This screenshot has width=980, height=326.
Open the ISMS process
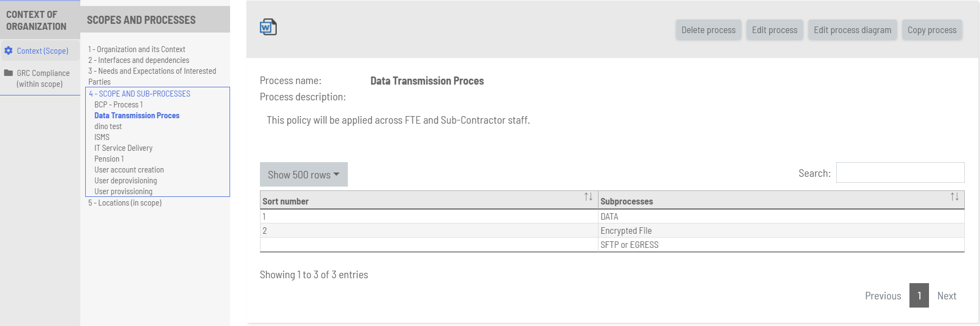[102, 137]
